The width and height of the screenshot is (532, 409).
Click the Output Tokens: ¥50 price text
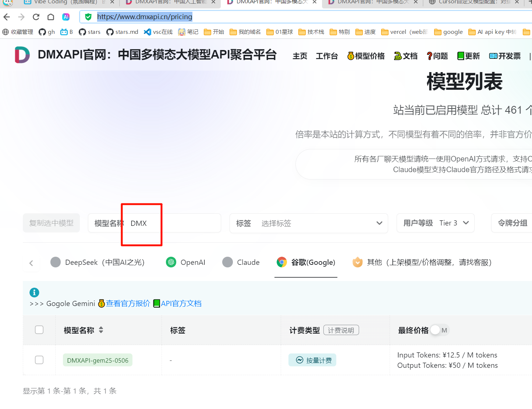pyautogui.click(x=447, y=365)
